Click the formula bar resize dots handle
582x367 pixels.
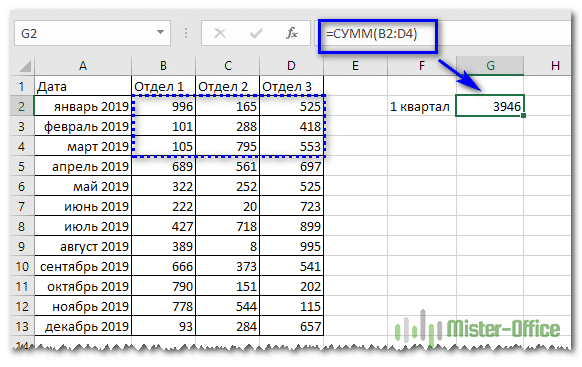pyautogui.click(x=186, y=33)
